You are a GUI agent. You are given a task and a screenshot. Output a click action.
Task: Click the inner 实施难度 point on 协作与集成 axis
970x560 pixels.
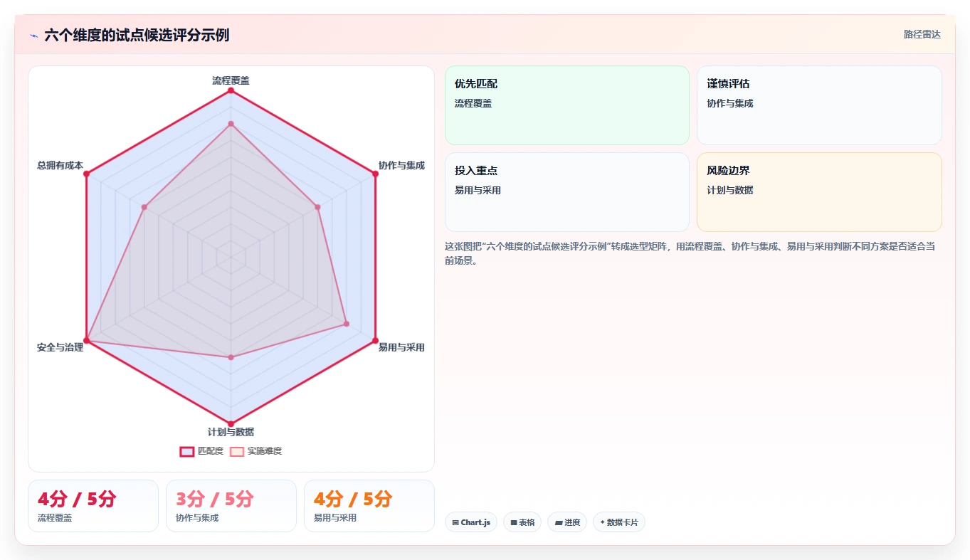tap(317, 207)
